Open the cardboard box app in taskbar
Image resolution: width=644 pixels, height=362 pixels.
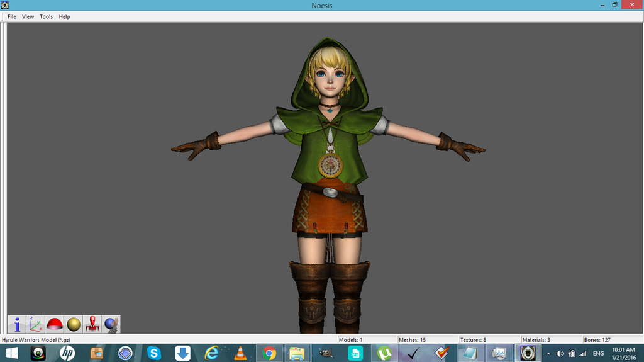click(96, 353)
